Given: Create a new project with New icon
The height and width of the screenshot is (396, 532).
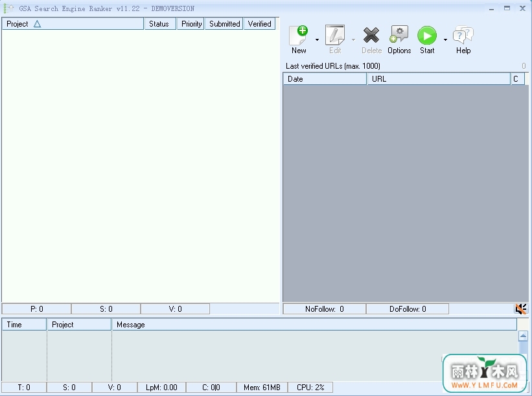Looking at the screenshot, I should click(x=299, y=35).
